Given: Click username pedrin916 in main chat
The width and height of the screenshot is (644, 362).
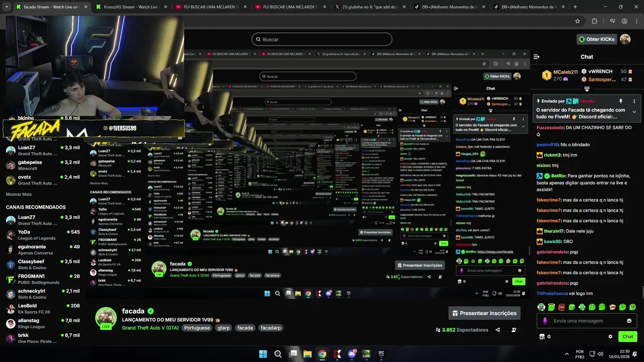Looking at the screenshot, I should [547, 145].
